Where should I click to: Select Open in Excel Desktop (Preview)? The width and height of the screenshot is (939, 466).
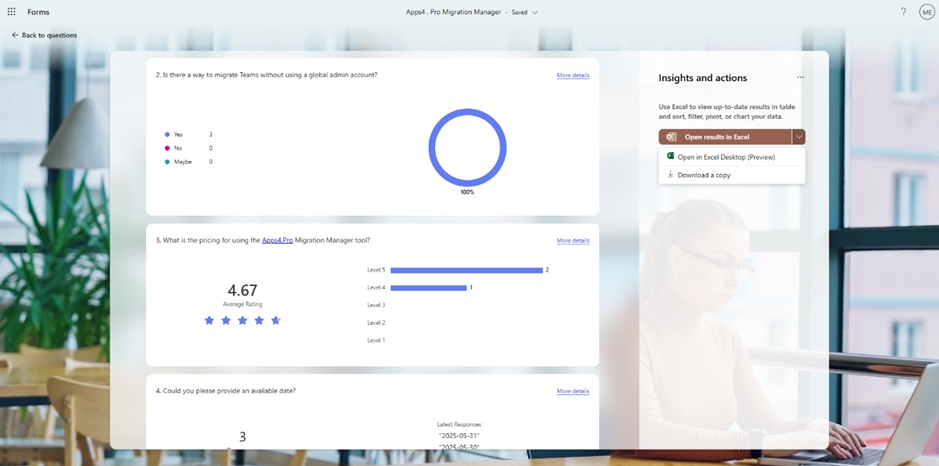(732, 157)
